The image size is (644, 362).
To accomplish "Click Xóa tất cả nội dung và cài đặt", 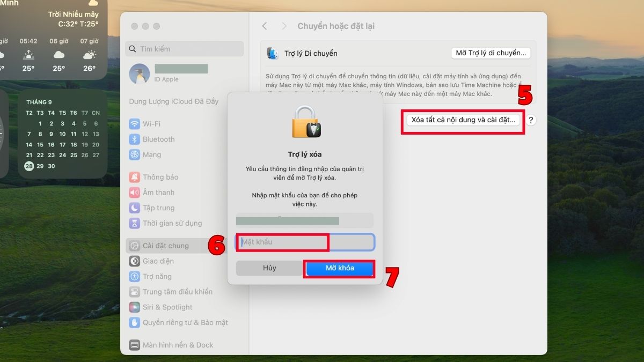I will (463, 120).
